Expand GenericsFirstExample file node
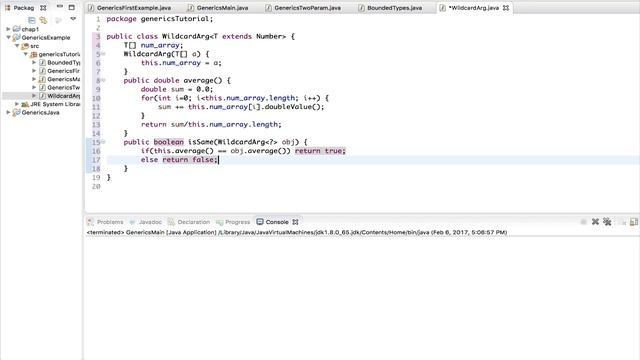The width and height of the screenshot is (640, 360). click(x=34, y=71)
